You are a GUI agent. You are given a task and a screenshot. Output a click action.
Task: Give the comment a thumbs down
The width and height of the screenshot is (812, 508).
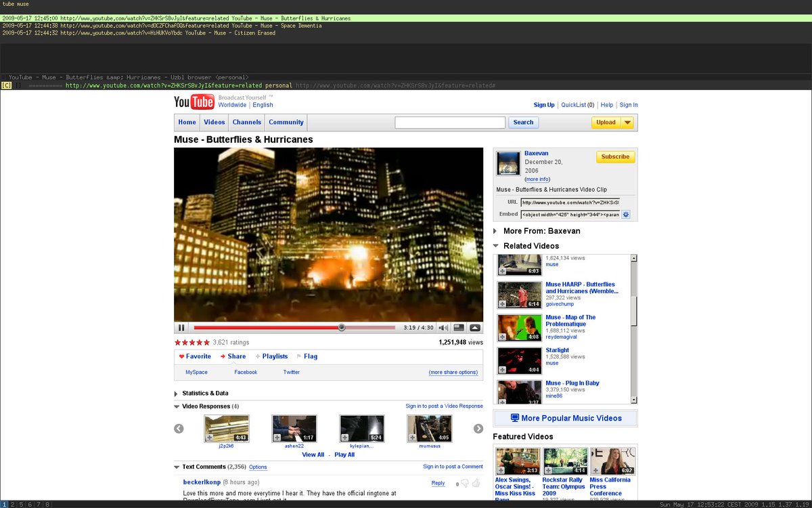coord(465,483)
